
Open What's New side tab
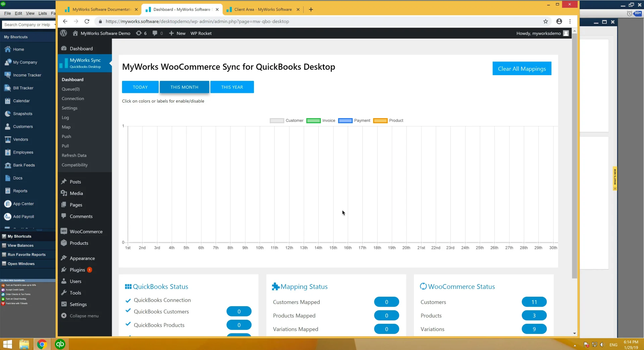tap(614, 178)
